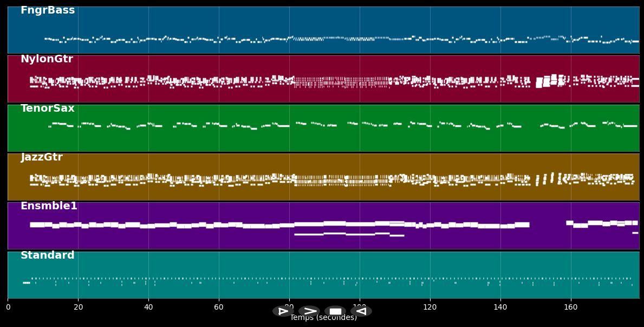The image size is (644, 327).
Task: Click the 40-second tick label on the time axis
Action: point(148,307)
